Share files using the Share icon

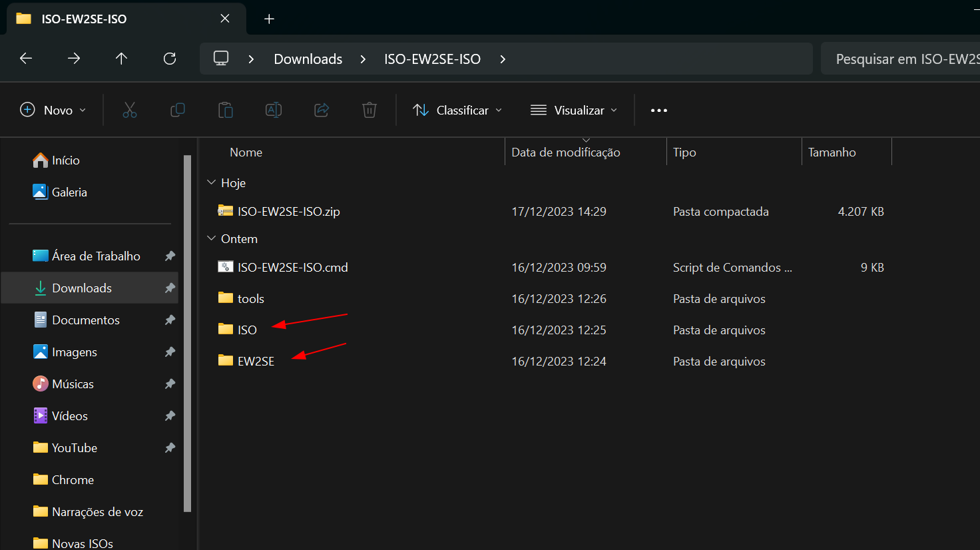coord(322,110)
